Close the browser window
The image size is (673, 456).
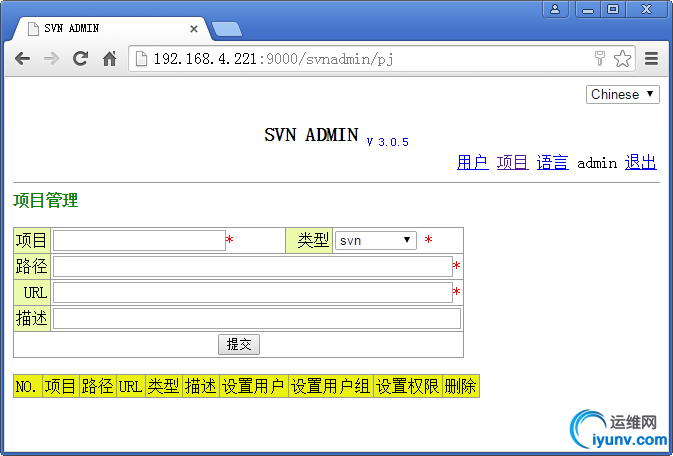point(646,9)
